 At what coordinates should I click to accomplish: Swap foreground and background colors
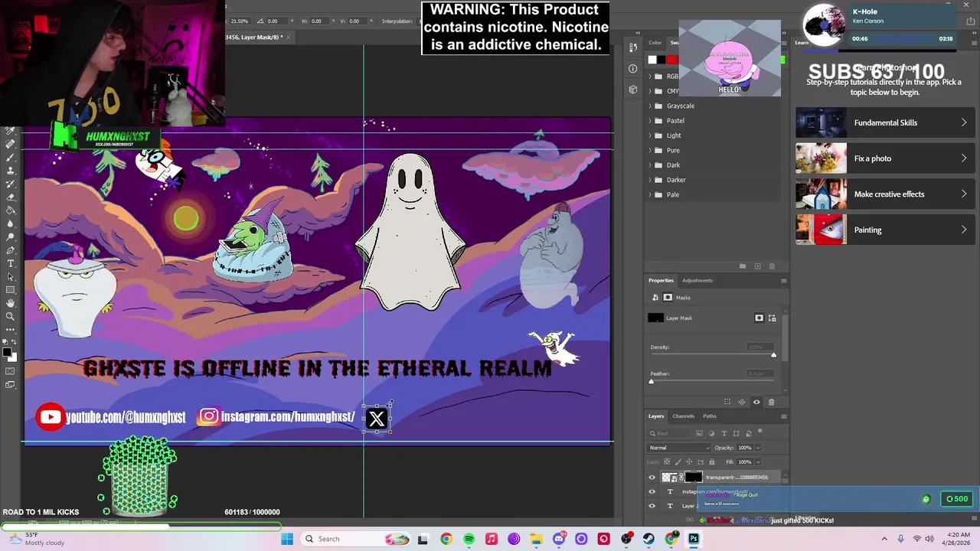point(14,342)
